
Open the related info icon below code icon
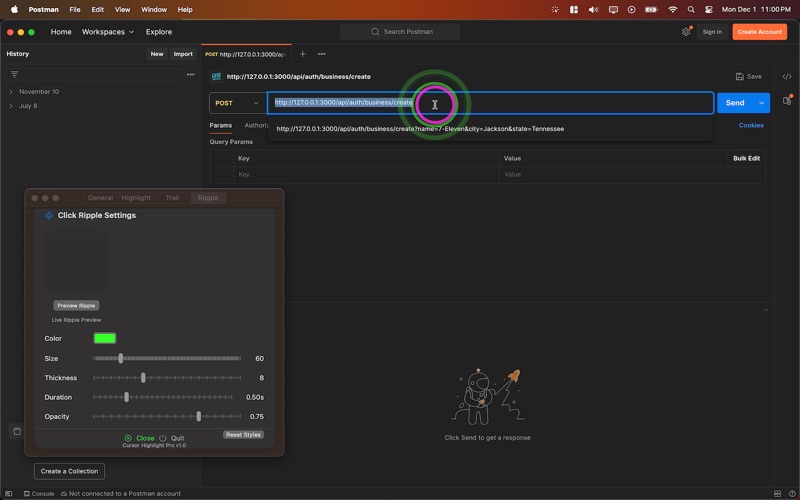pos(787,101)
